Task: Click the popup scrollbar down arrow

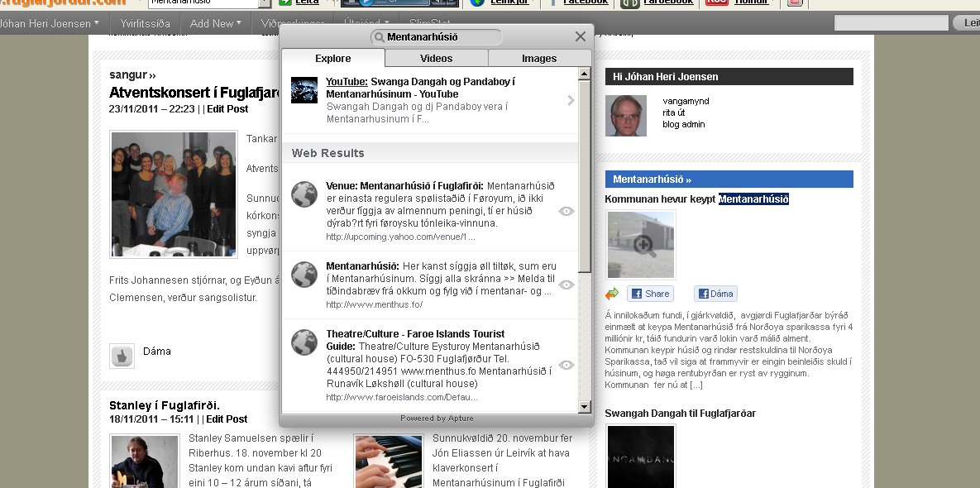Action: click(585, 407)
